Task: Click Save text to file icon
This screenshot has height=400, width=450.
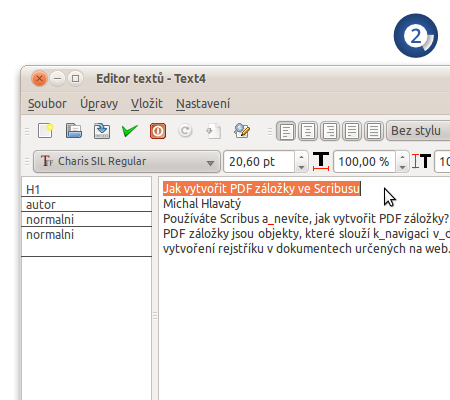Action: click(102, 131)
